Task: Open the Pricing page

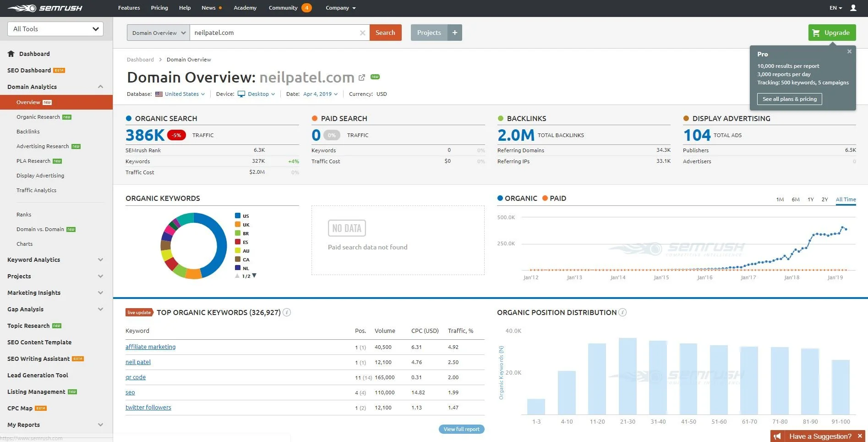Action: click(159, 8)
